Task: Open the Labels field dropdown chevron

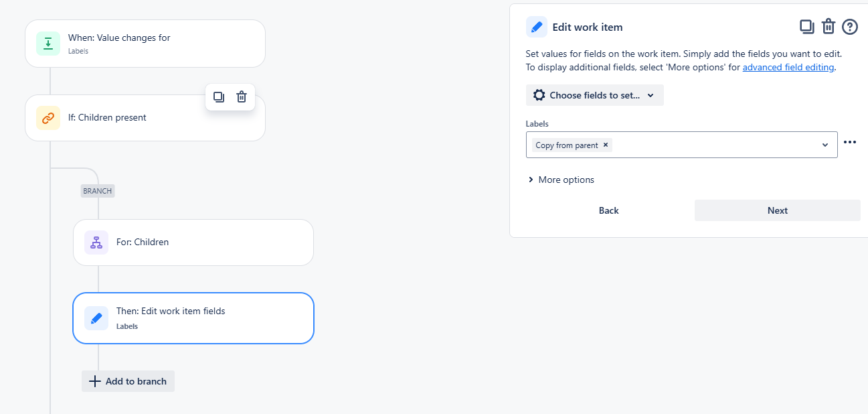Action: click(825, 145)
